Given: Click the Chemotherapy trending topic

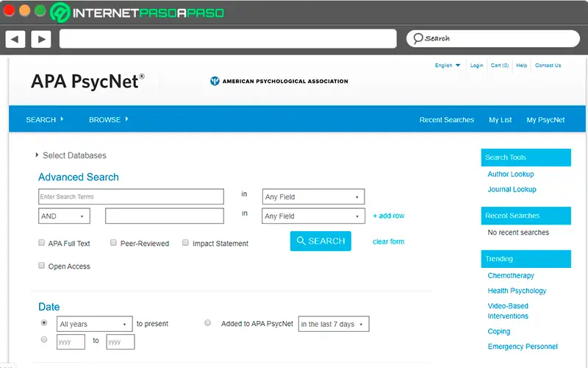Looking at the screenshot, I should pyautogui.click(x=511, y=275).
